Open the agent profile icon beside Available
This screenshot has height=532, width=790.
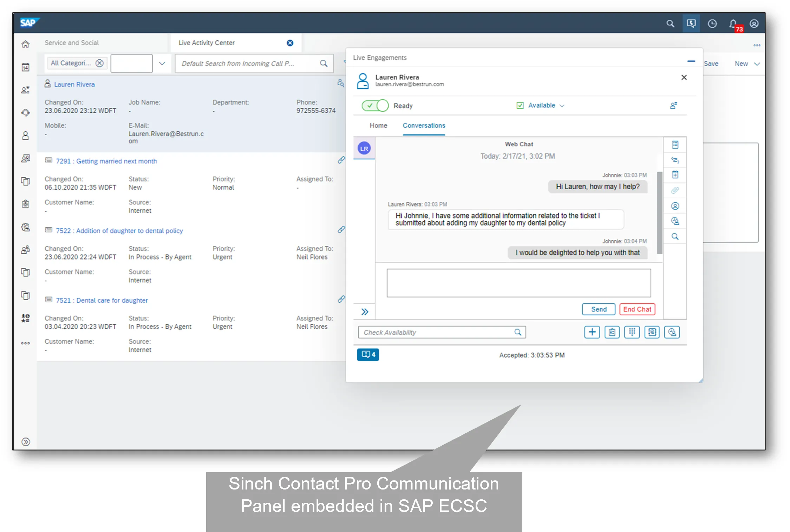pos(673,106)
